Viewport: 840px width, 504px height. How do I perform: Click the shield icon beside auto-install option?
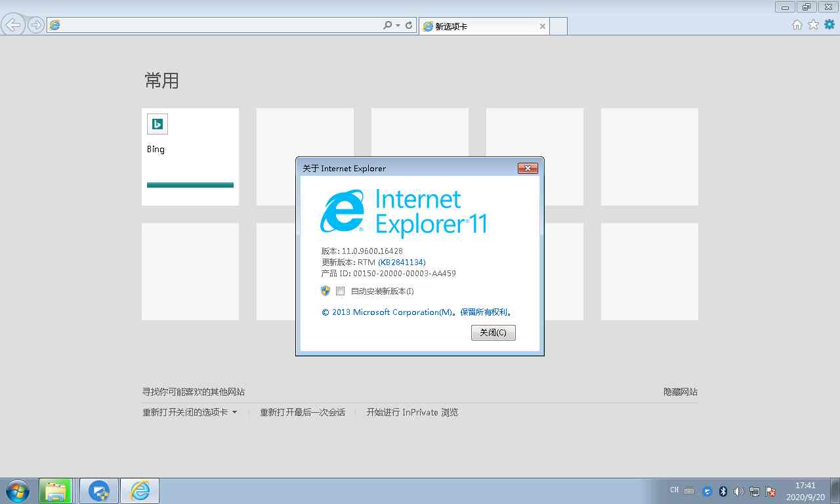coord(325,291)
